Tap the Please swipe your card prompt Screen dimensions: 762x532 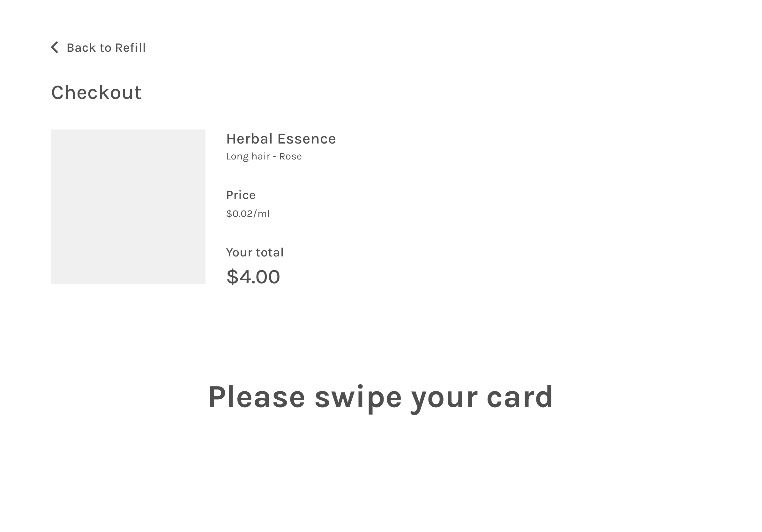381,398
